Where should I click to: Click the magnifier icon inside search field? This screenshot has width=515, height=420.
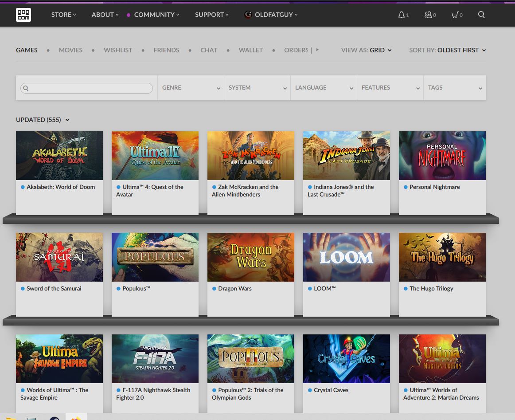(x=26, y=88)
